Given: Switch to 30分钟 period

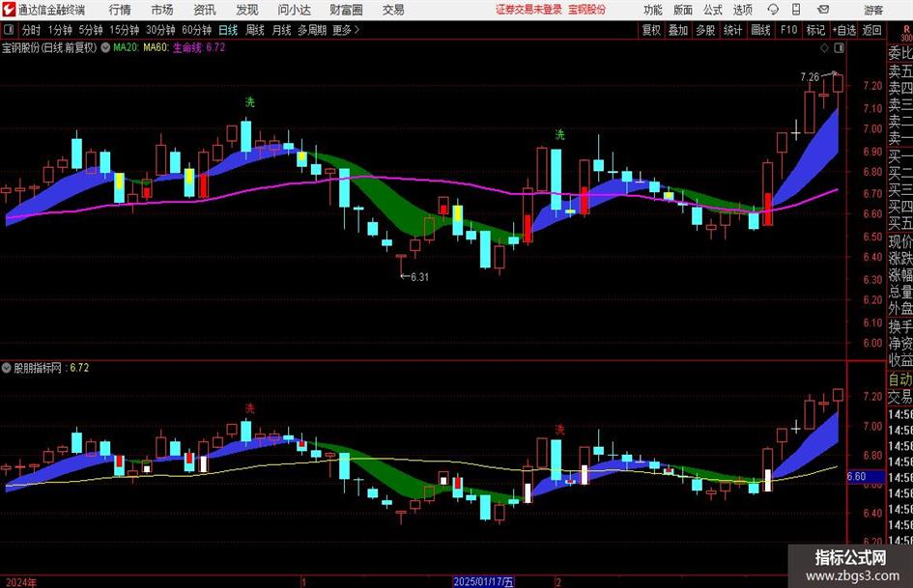Looking at the screenshot, I should click(160, 30).
